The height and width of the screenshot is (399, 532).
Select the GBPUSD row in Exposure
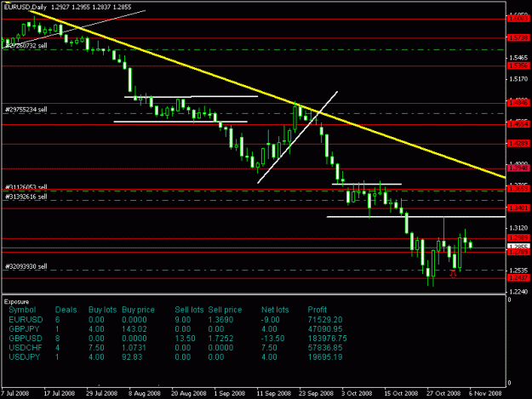tap(178, 339)
